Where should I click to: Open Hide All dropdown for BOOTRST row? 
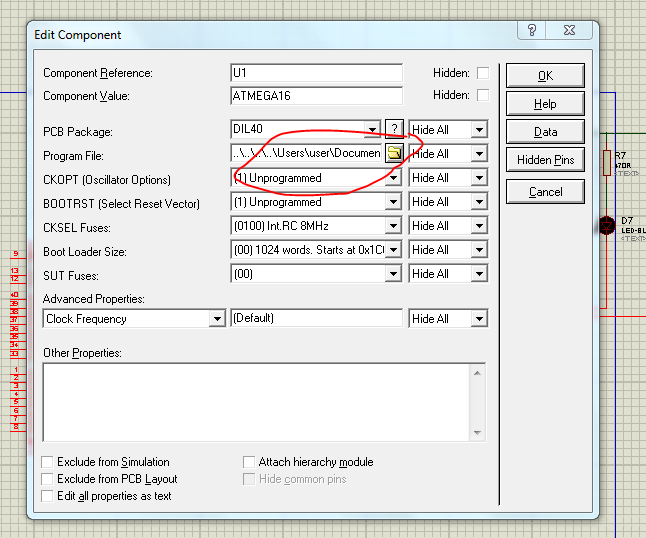coord(479,202)
